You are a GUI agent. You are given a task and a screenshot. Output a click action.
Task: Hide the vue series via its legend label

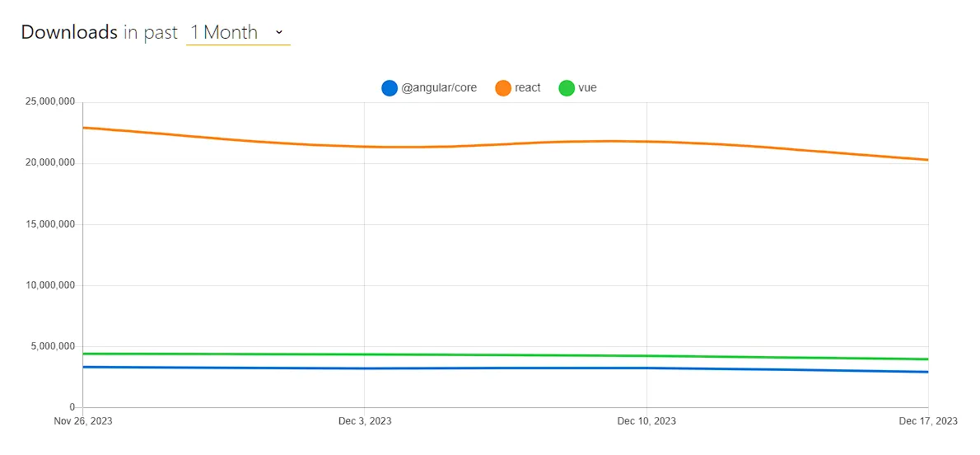[x=587, y=88]
